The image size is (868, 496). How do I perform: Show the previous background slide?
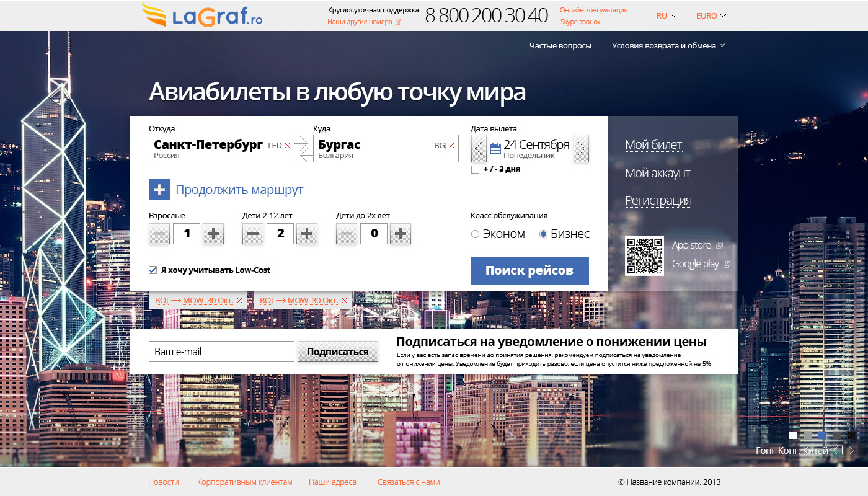click(835, 451)
